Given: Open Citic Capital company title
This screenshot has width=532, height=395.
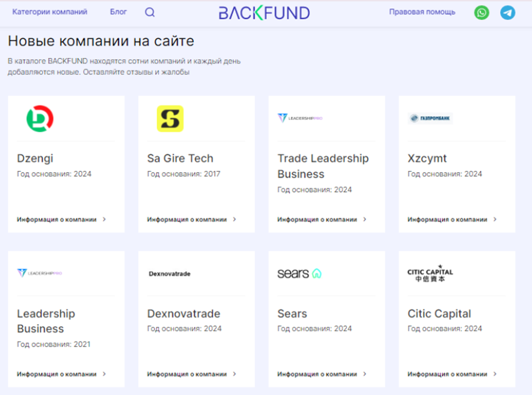Looking at the screenshot, I should [439, 314].
